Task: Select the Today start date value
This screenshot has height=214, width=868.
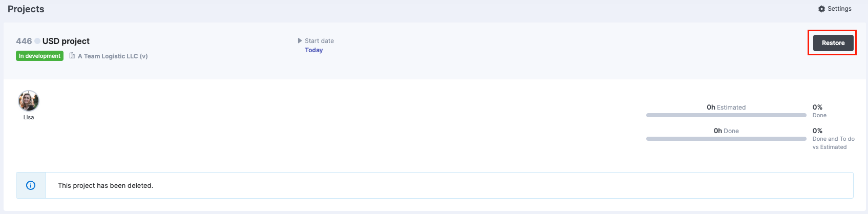Action: (x=314, y=50)
